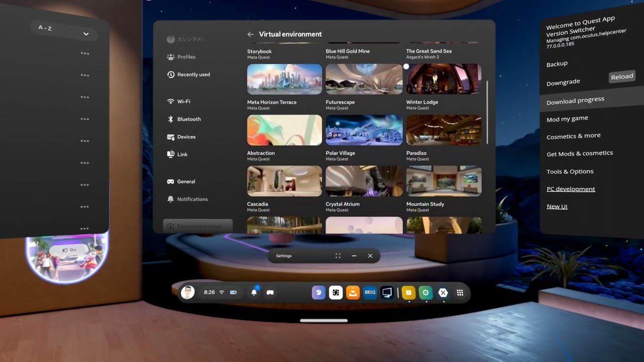644x362 pixels.
Task: Follow the PC development link
Action: click(x=571, y=189)
